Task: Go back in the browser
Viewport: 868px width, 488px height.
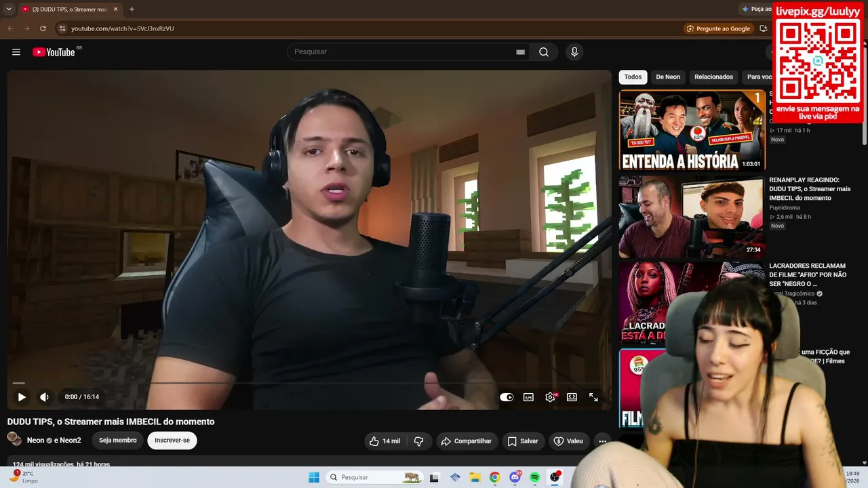Action: tap(10, 28)
